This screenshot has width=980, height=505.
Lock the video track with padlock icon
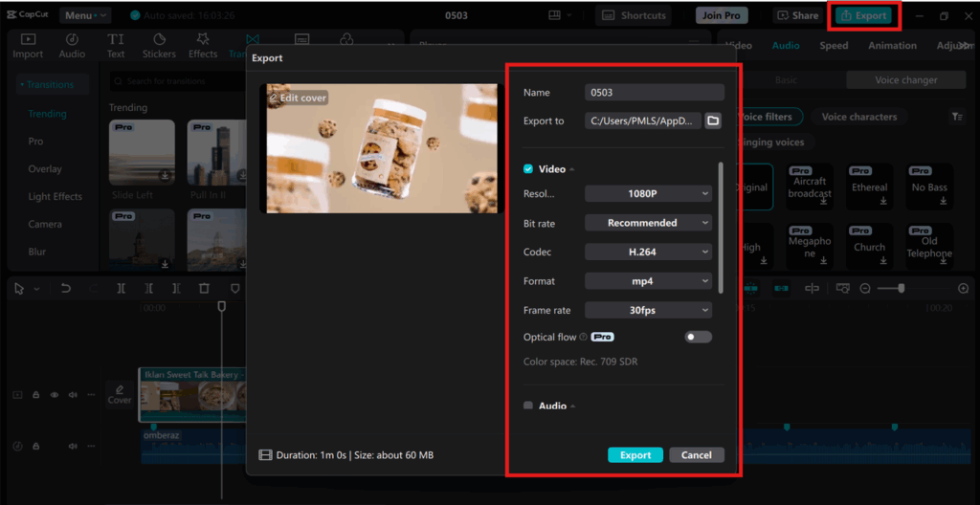point(36,395)
